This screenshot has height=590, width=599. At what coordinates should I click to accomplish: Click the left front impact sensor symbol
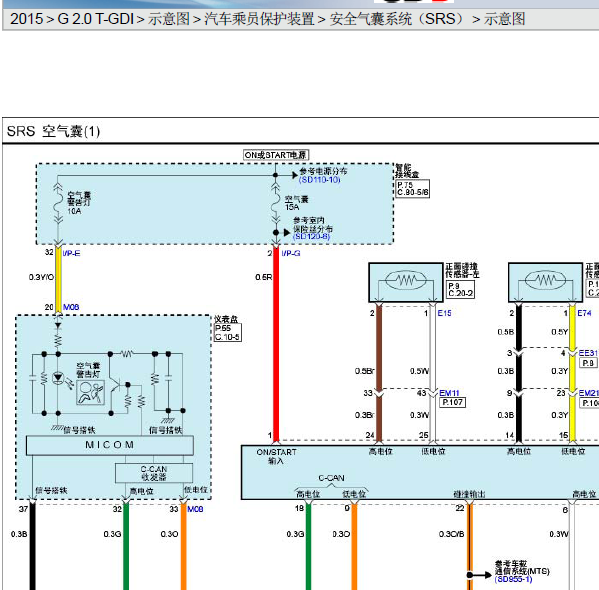click(406, 282)
